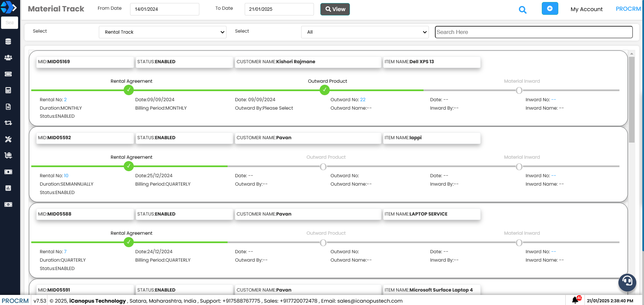Viewport: 644px width, 305px height.
Task: Click the Outward No 22 link
Action: [363, 100]
